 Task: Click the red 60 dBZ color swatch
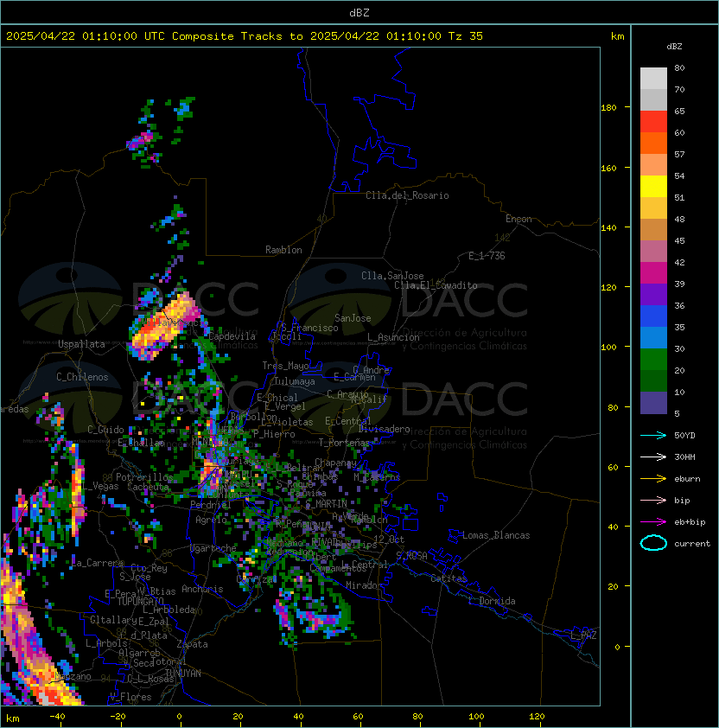tap(653, 122)
